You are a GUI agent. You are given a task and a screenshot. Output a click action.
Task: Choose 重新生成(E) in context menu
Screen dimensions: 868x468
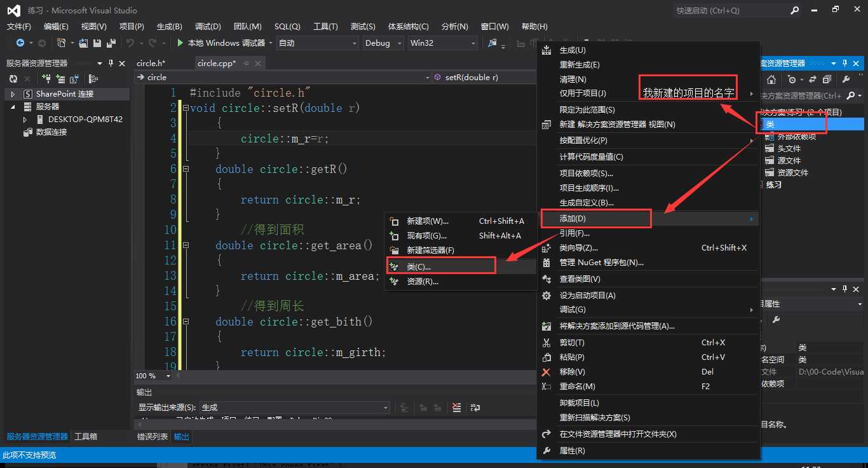pyautogui.click(x=649, y=65)
